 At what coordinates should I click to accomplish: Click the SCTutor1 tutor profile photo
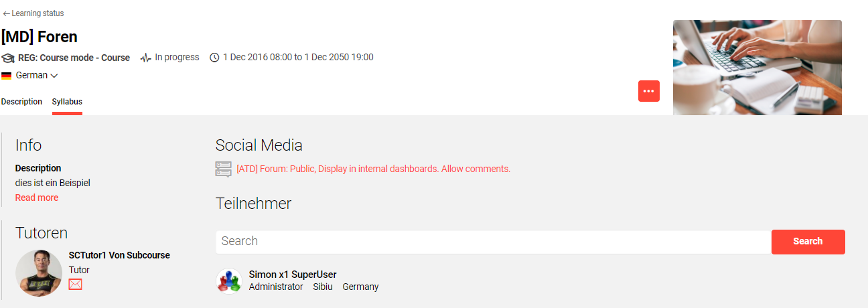(39, 273)
